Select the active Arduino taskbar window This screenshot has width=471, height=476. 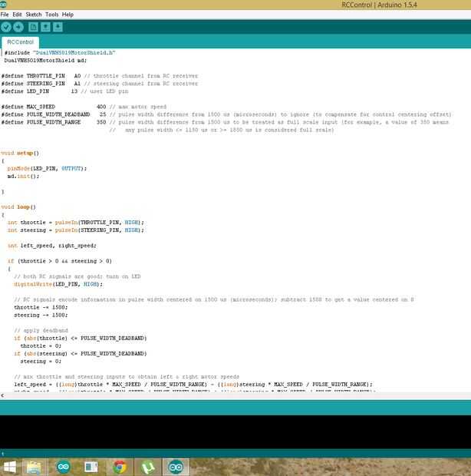pyautogui.click(x=176, y=468)
